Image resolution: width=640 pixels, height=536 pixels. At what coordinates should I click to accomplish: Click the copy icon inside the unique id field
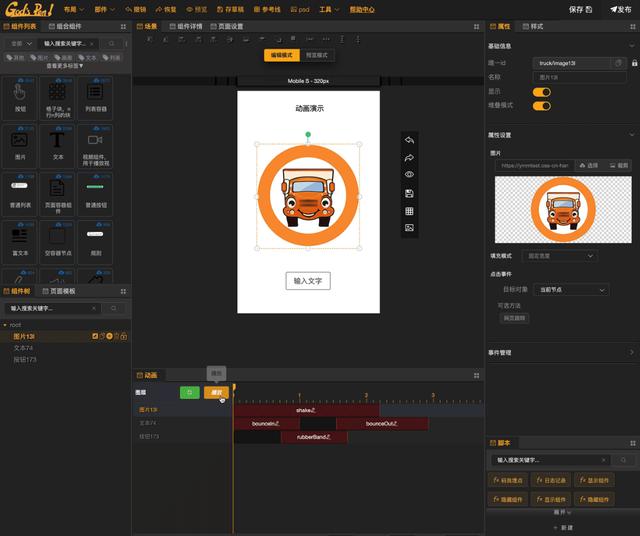618,63
